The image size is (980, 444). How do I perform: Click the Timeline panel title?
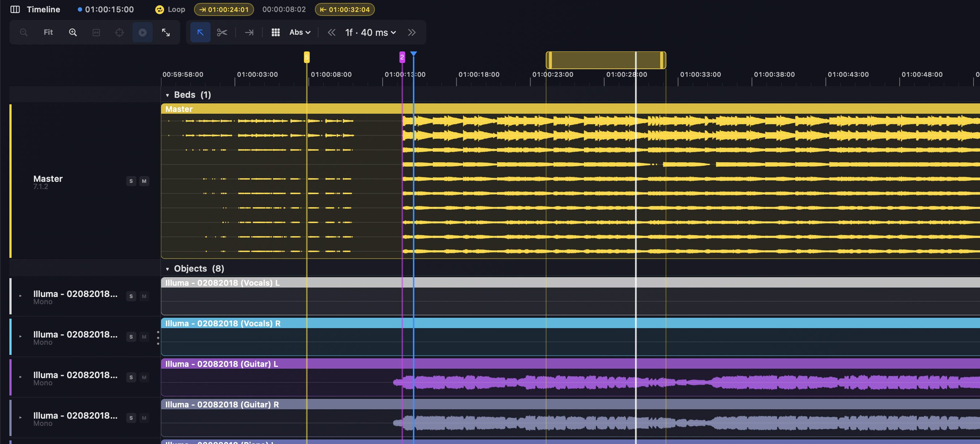43,9
